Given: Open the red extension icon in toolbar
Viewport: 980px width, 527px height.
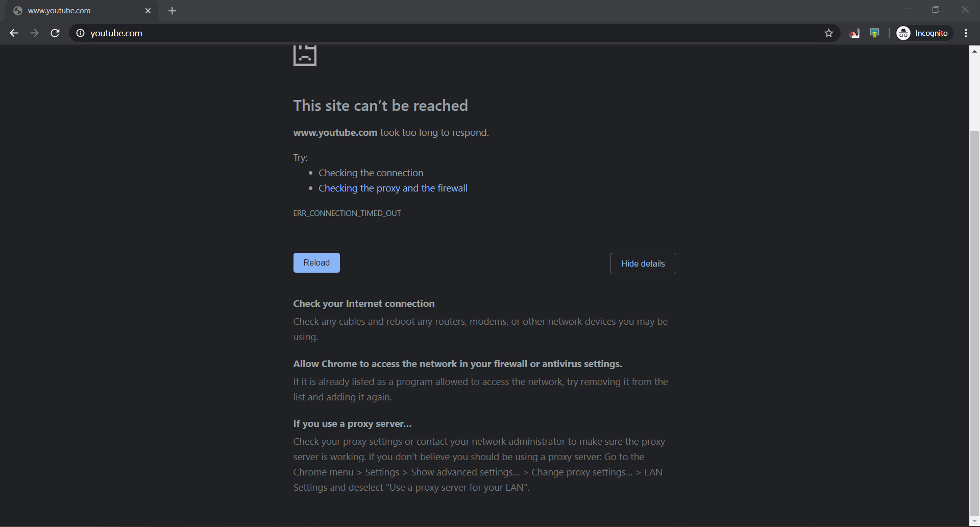Looking at the screenshot, I should click(x=854, y=33).
